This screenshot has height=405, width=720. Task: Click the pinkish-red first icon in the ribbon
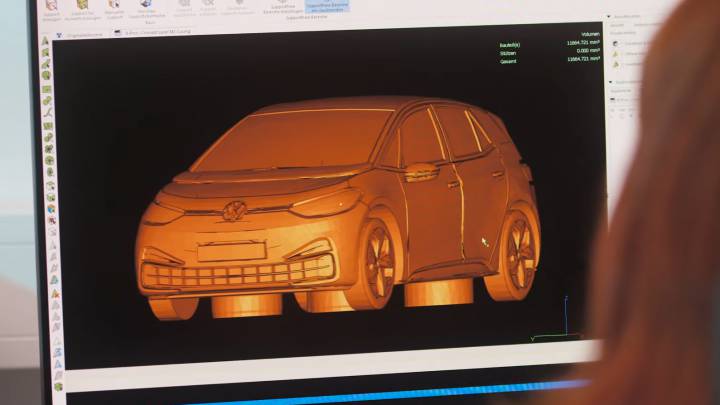coord(51,6)
